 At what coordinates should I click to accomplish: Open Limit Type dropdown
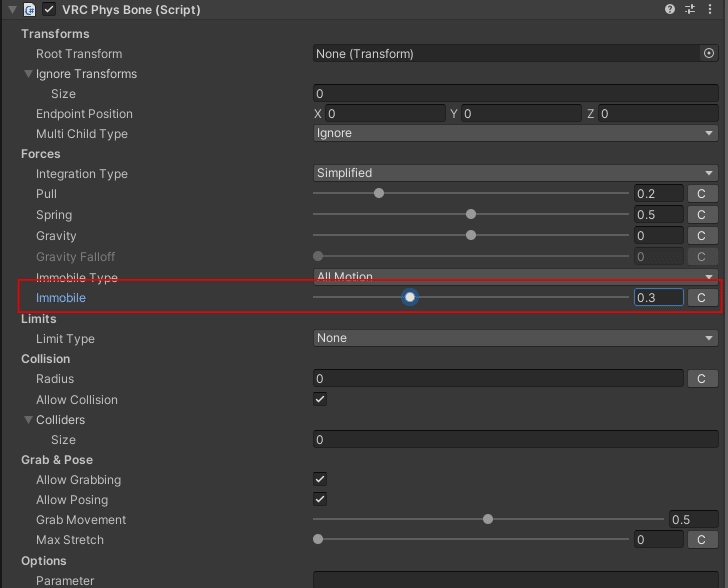point(516,338)
